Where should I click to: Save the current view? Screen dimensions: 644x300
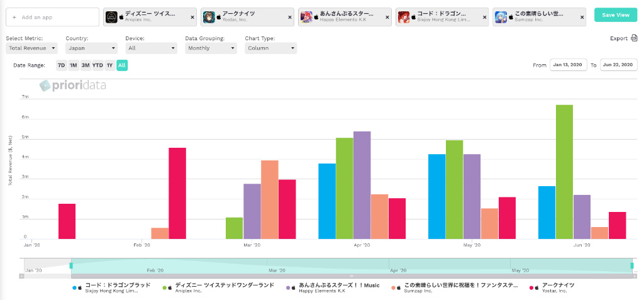click(x=616, y=15)
